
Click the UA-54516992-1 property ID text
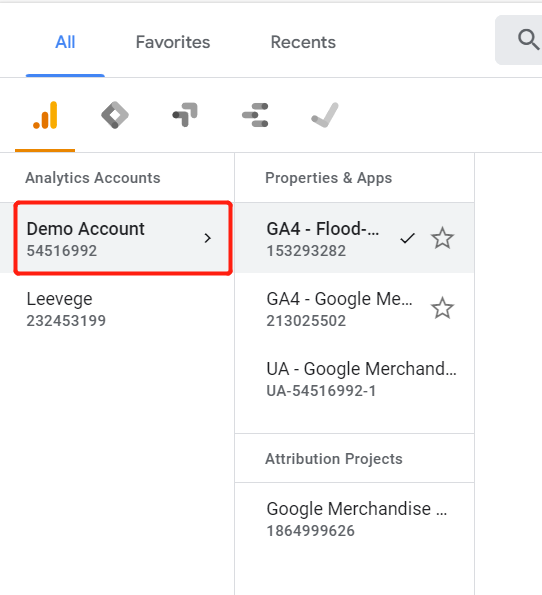pos(321,391)
